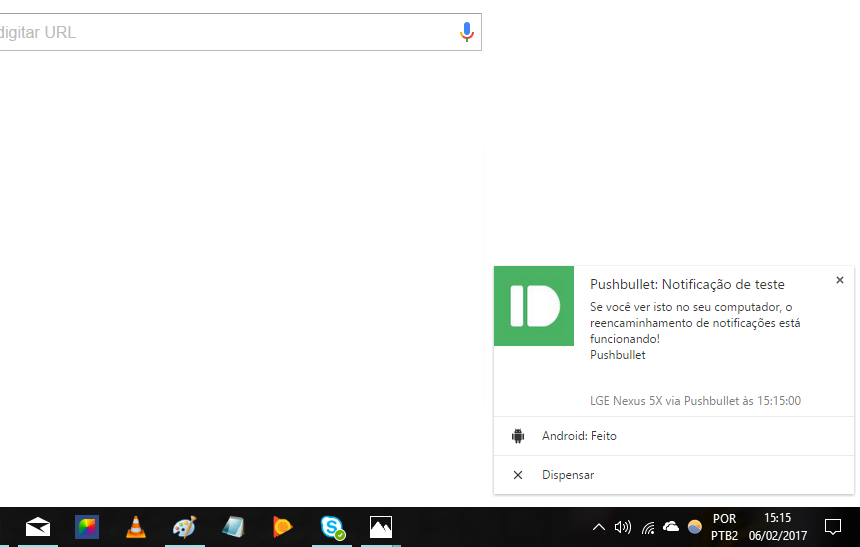Start voice search with microphone icon
The width and height of the screenshot is (860, 547).
467,32
